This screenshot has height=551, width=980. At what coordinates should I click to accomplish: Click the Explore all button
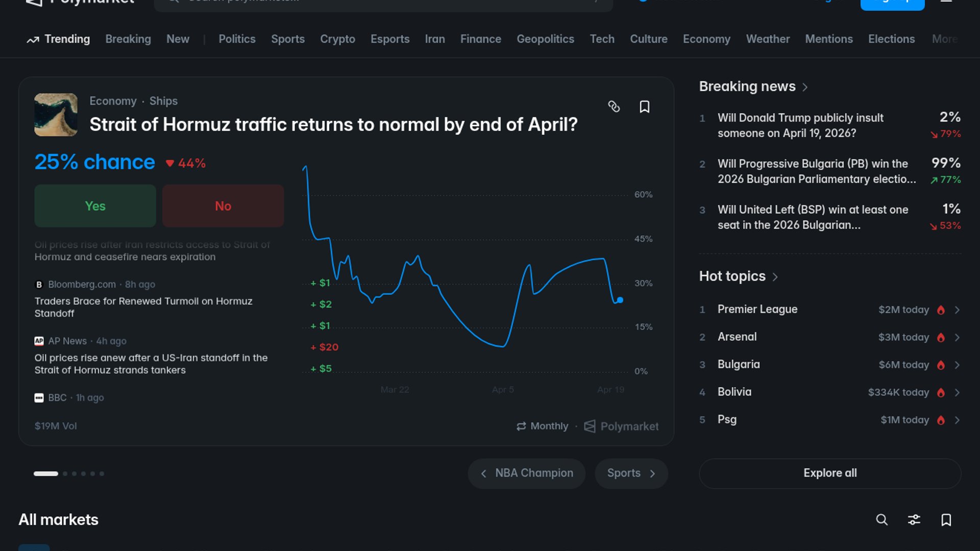click(830, 473)
